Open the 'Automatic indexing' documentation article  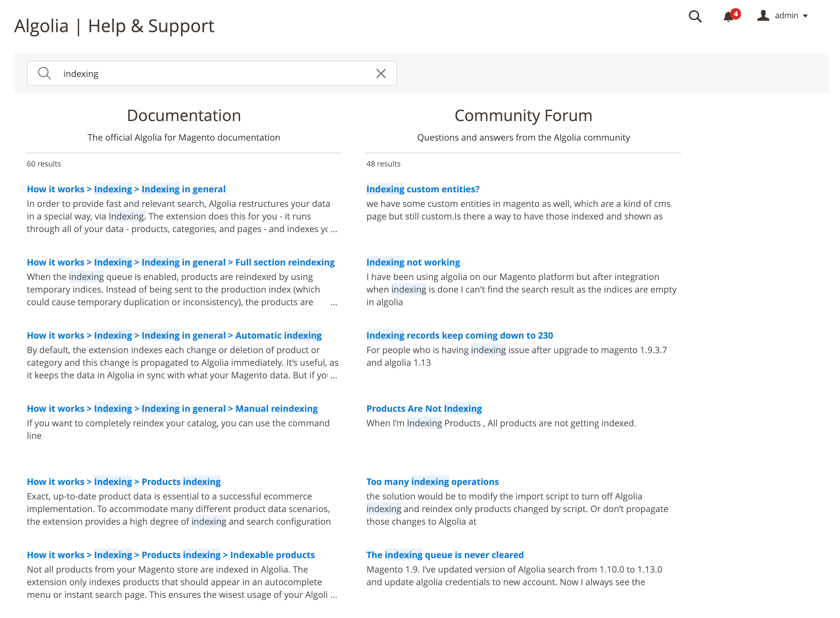click(x=278, y=335)
